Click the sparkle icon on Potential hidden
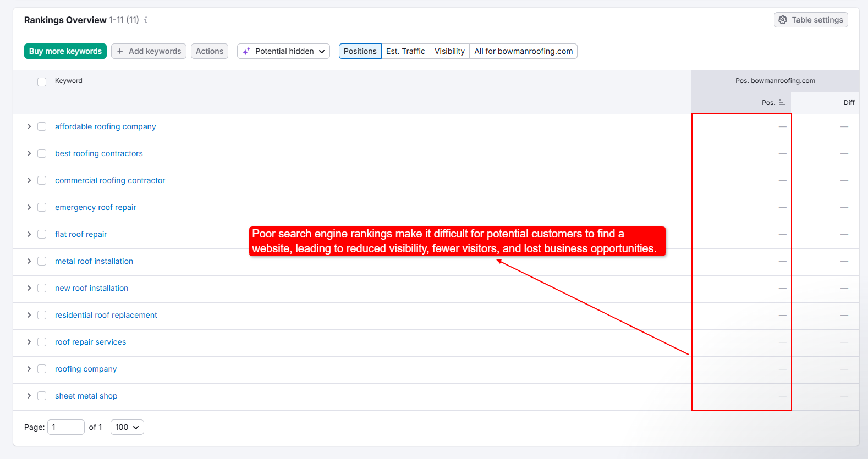Screen dimensions: 868x459 246,51
